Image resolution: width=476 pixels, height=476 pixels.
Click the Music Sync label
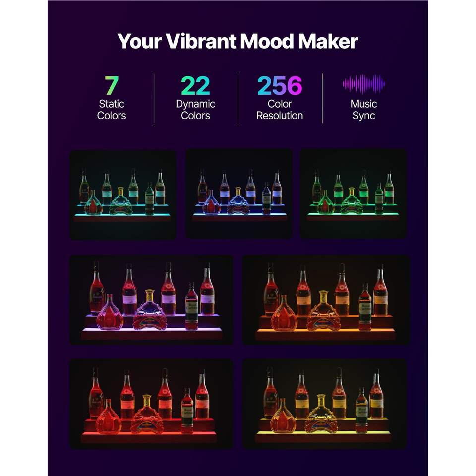pos(363,110)
